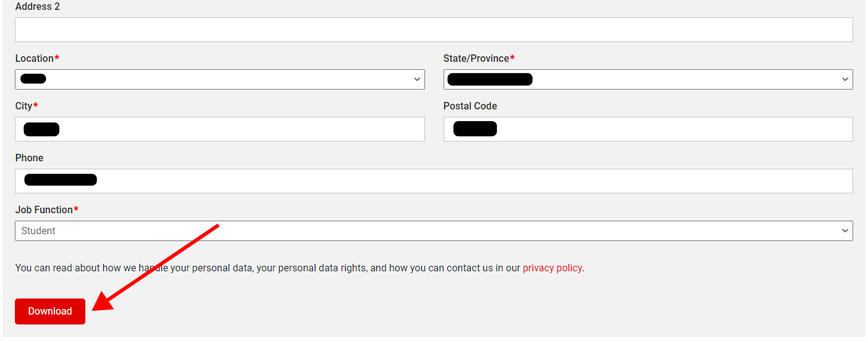Click the Location dropdown chevron arrow
Viewport: 868px width, 343px height.
pos(417,79)
